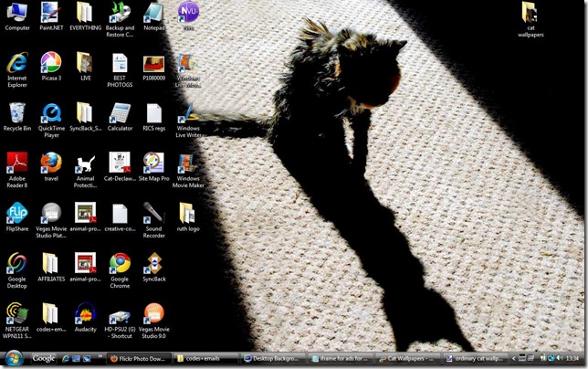Launch Paint.NET from the desktop

click(x=51, y=16)
